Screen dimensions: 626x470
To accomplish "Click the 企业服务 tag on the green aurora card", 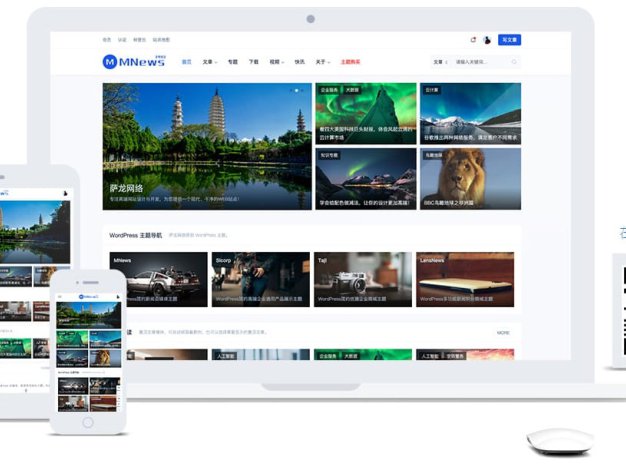I will 329,90.
